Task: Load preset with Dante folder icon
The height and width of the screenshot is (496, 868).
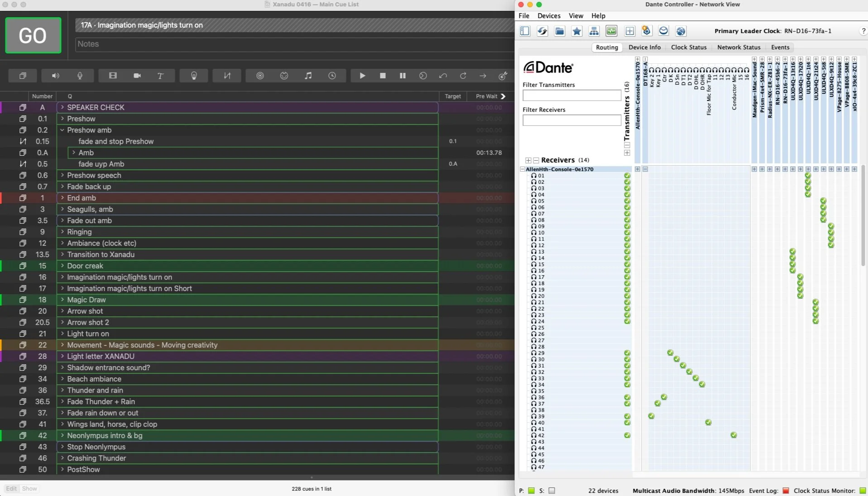Action: pyautogui.click(x=560, y=31)
